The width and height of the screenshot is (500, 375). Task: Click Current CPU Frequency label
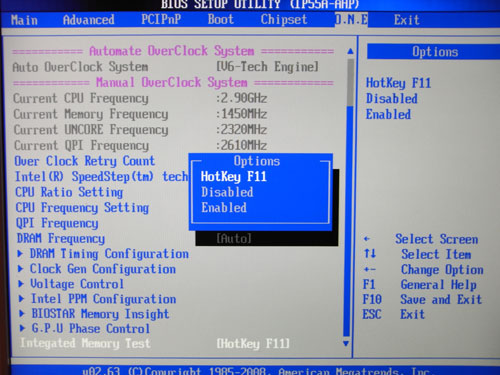[81, 98]
